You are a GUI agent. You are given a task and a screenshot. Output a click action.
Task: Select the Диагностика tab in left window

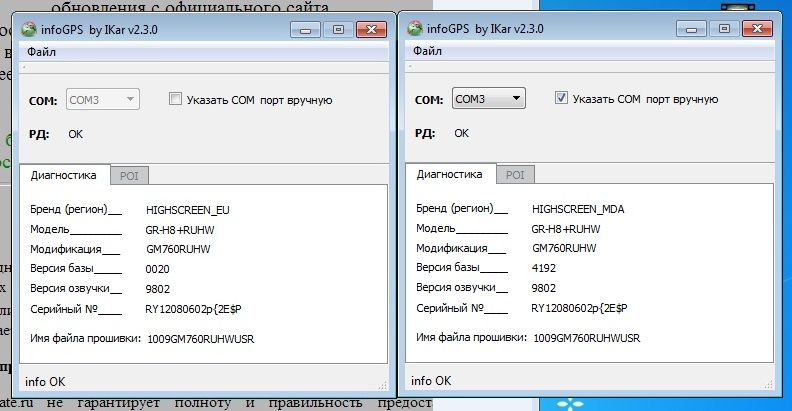pos(63,174)
